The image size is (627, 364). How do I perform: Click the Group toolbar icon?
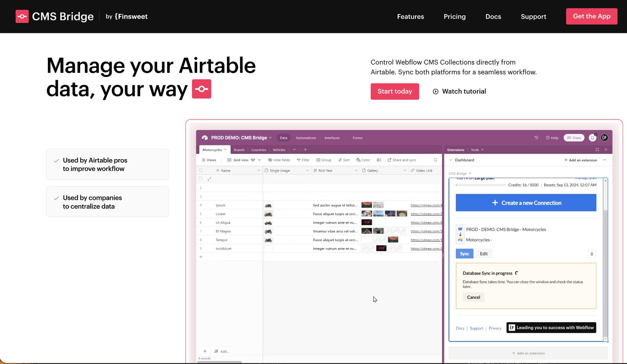tap(319, 160)
